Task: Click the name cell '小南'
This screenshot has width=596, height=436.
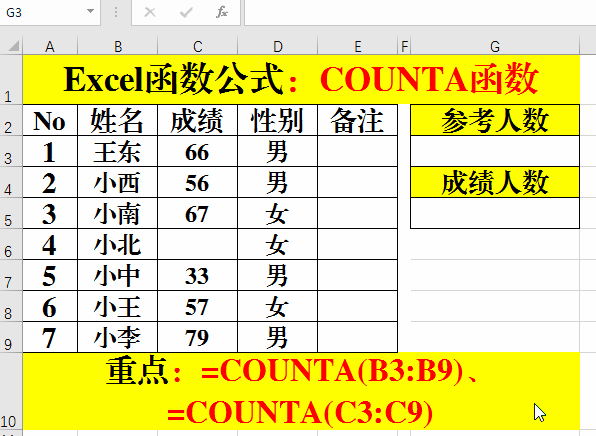Action: coord(117,213)
